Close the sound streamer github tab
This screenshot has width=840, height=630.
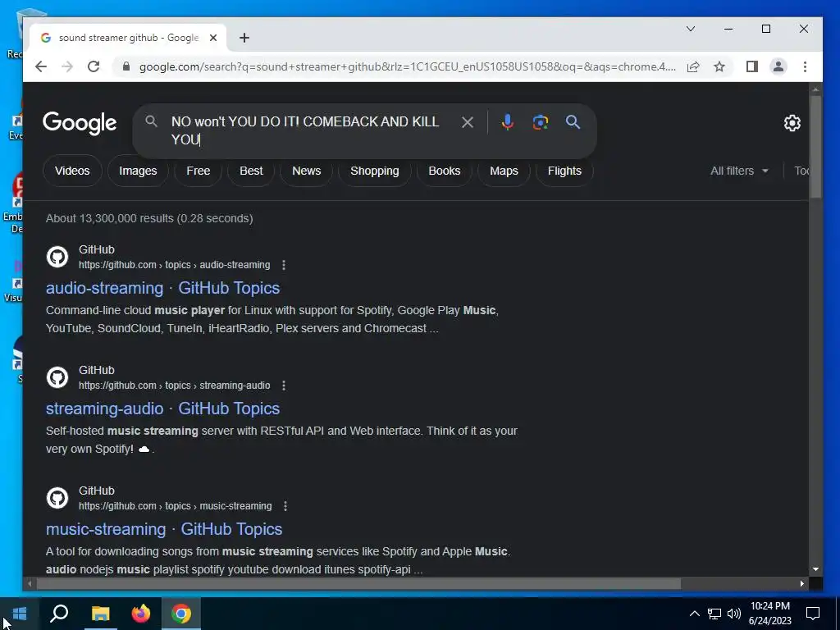click(213, 38)
